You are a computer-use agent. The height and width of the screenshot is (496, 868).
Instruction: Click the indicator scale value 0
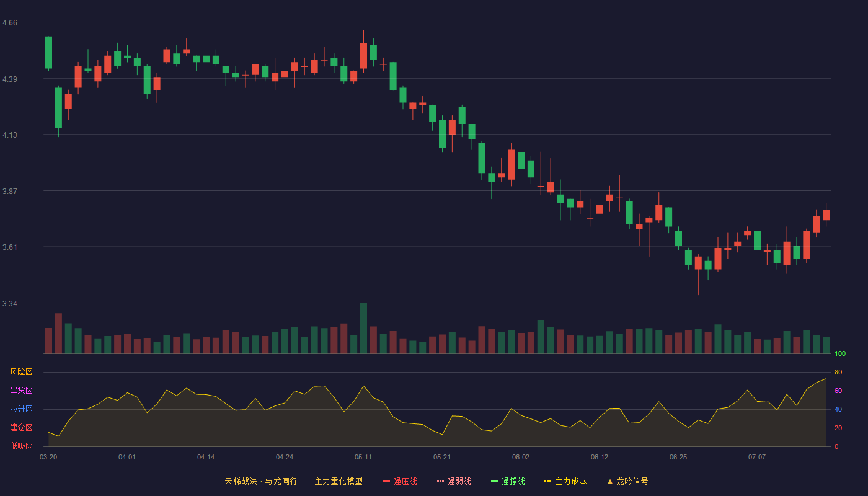pos(836,446)
